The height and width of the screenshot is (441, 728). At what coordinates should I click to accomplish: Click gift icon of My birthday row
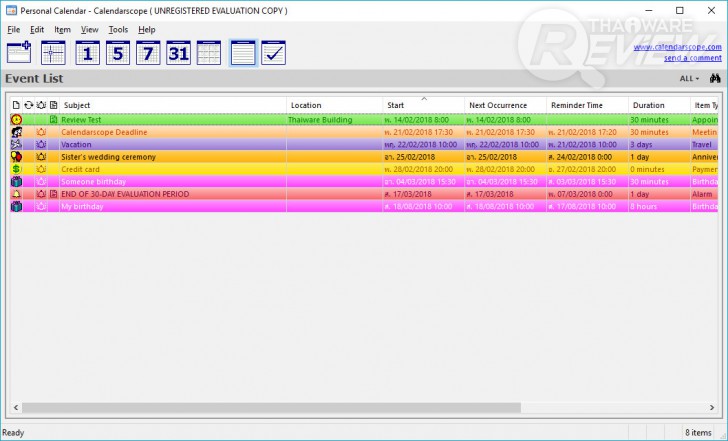[16, 207]
